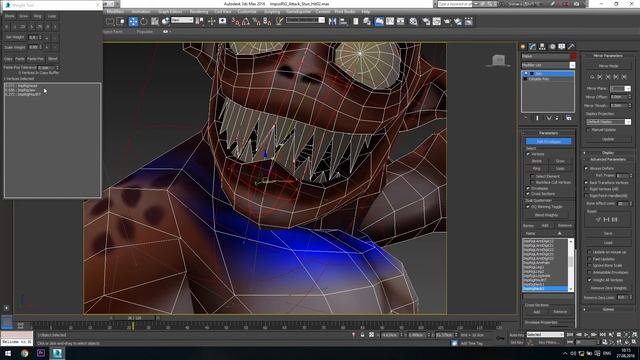Open the Graph Editors menu
Viewport: 640px width, 360px height.
[170, 12]
